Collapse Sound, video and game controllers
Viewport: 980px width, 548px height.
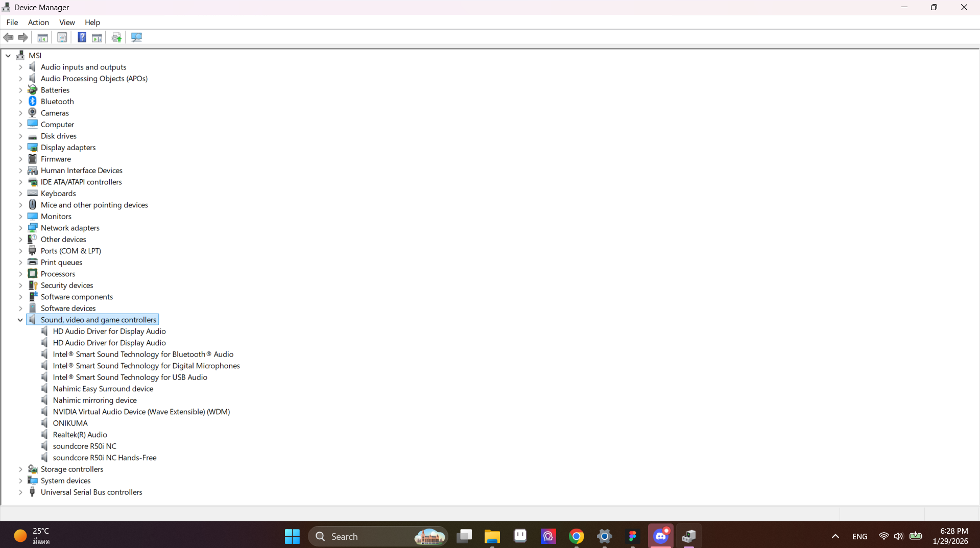click(x=20, y=320)
